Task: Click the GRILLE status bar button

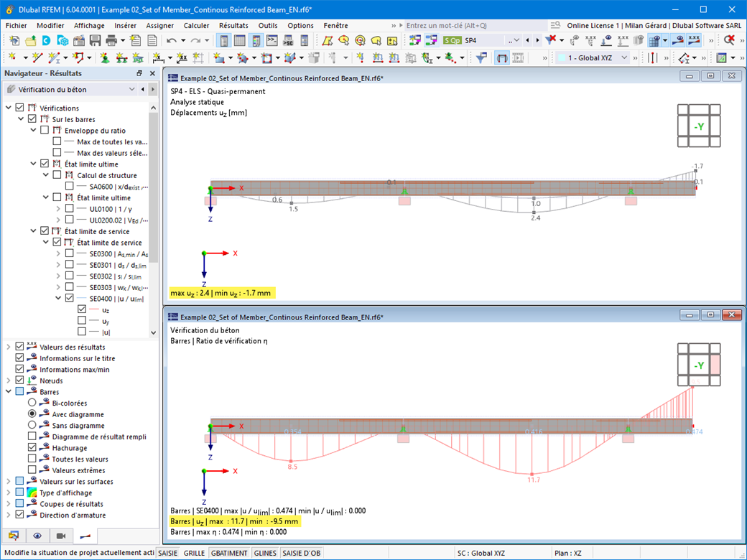Action: point(194,554)
